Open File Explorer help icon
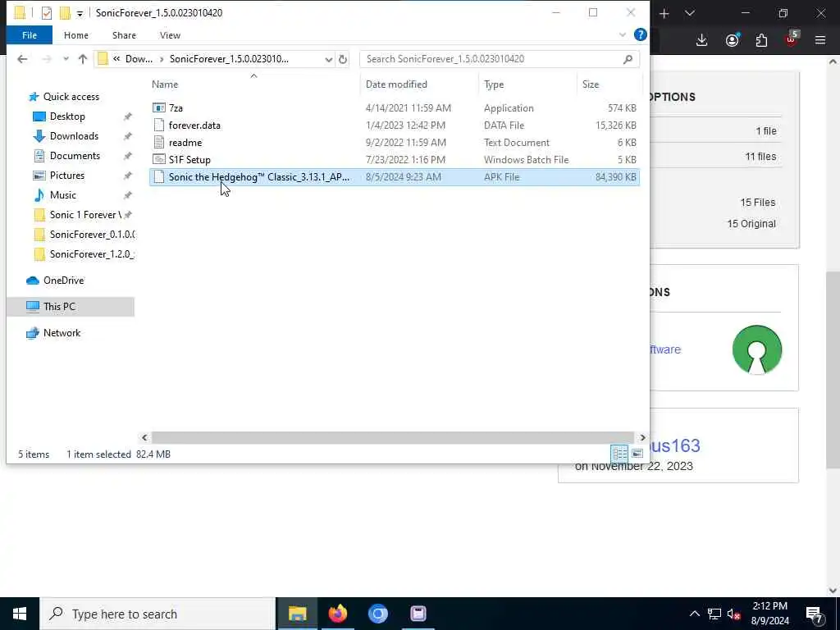This screenshot has height=630, width=840. pyautogui.click(x=640, y=34)
